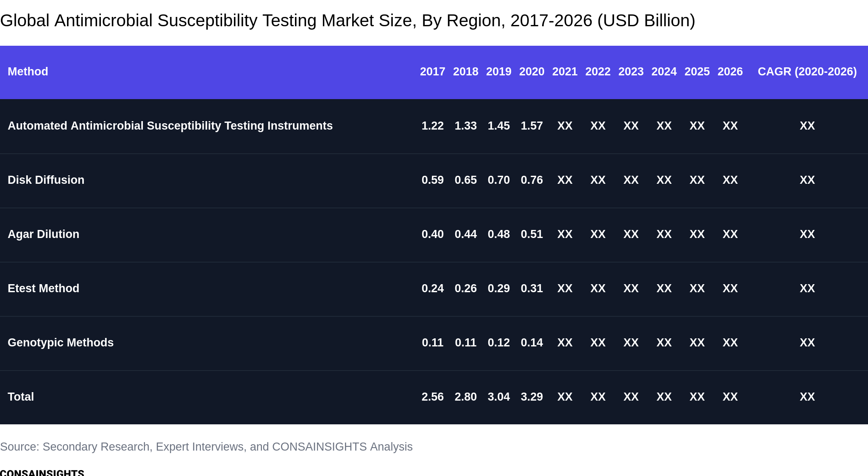Viewport: 868px width, 476px height.
Task: Click Agar Dilution 2018 value 0.44
Action: point(466,234)
